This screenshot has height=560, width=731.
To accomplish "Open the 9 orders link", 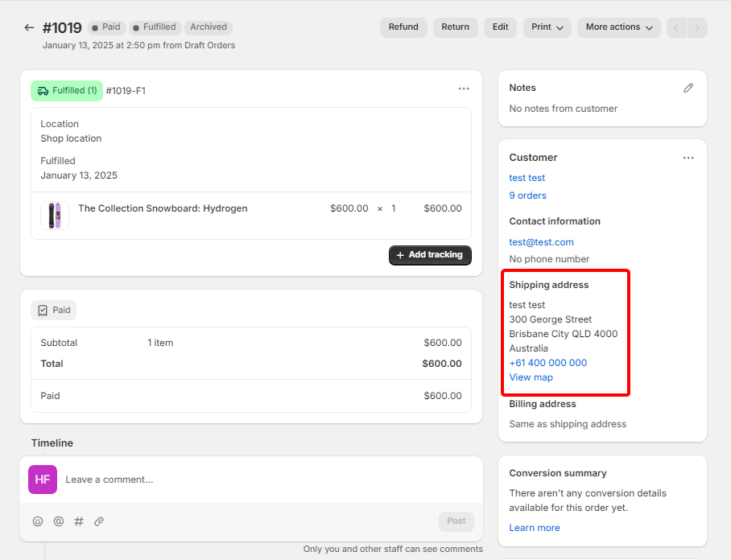I will click(x=527, y=196).
